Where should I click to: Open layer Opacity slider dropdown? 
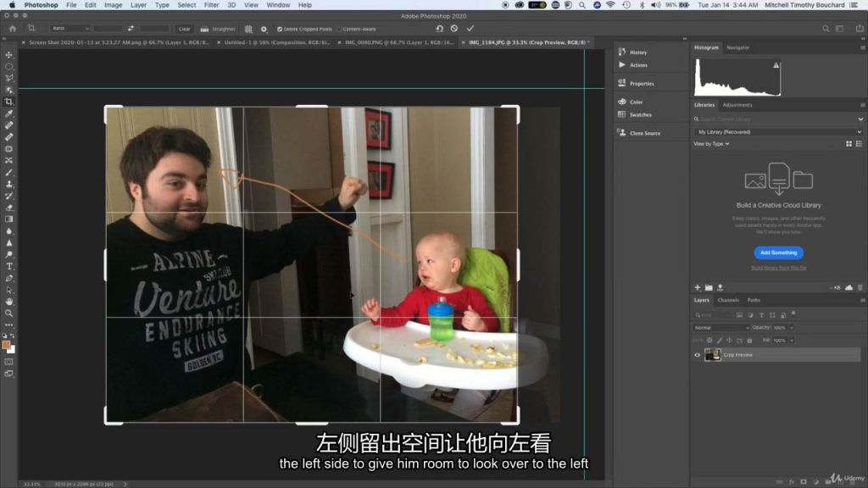792,328
